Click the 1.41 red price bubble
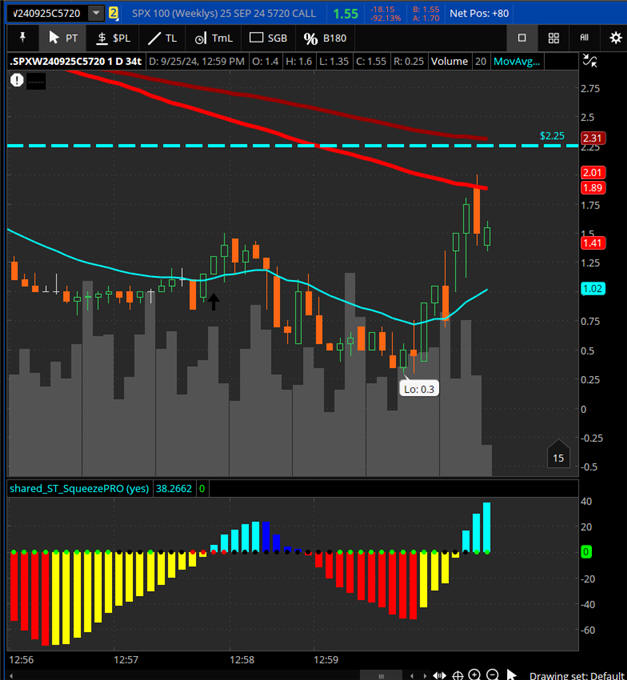The width and height of the screenshot is (627, 680). [593, 243]
